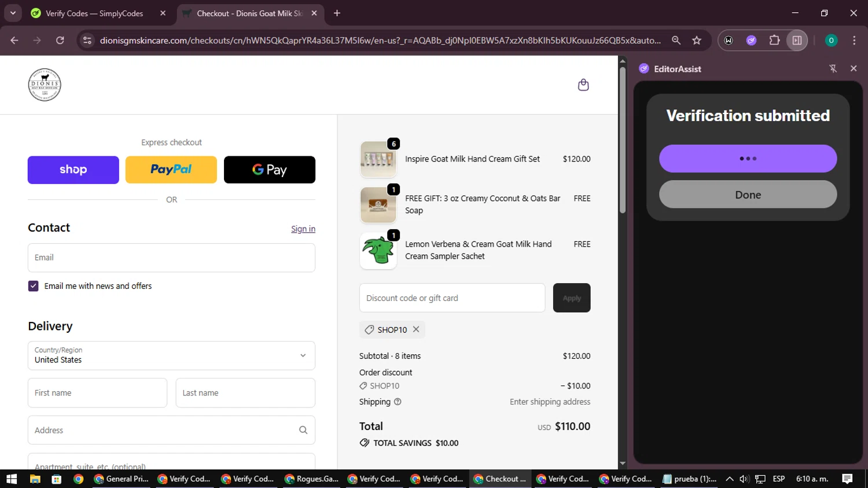Switch to the Verify Codes — SimplyCodes tab

[x=95, y=13]
